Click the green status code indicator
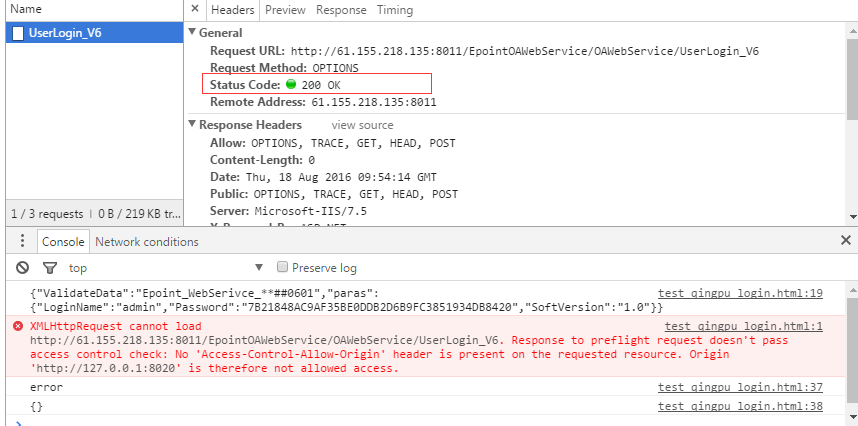Image resolution: width=858 pixels, height=426 pixels. pyautogui.click(x=291, y=85)
